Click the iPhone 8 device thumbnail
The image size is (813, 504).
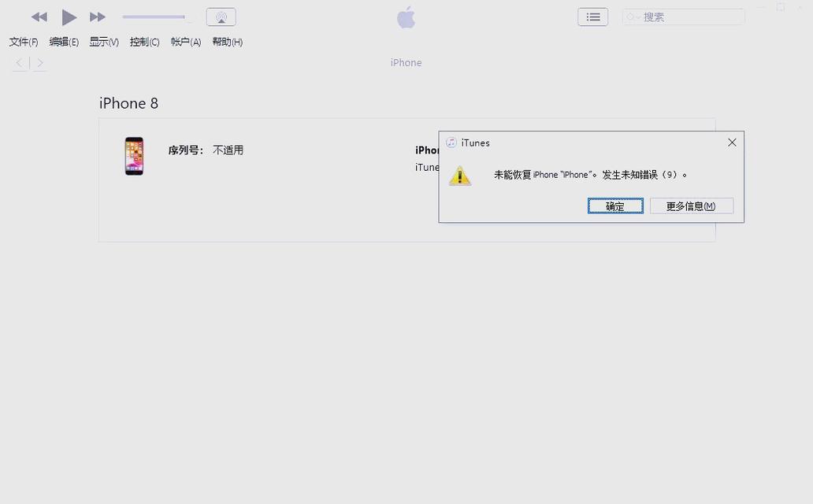click(134, 156)
